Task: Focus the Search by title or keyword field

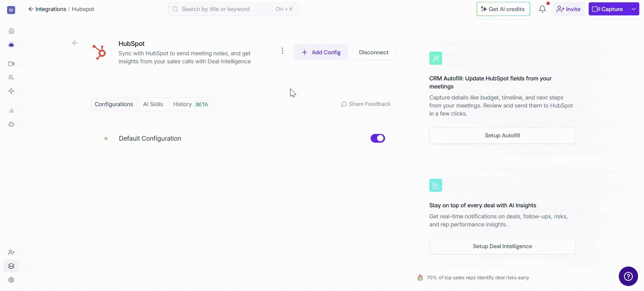Action: click(x=233, y=9)
